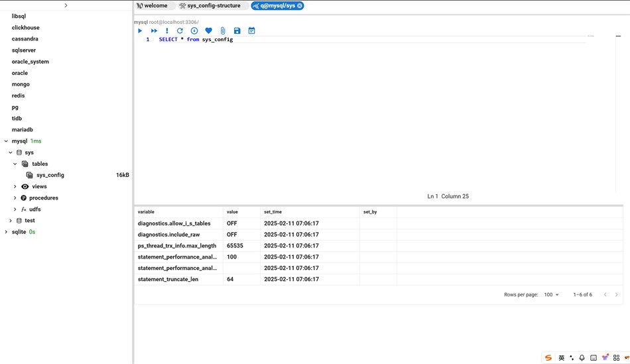Click the IME punctuation mode icon
This screenshot has height=364, width=630.
click(x=572, y=357)
